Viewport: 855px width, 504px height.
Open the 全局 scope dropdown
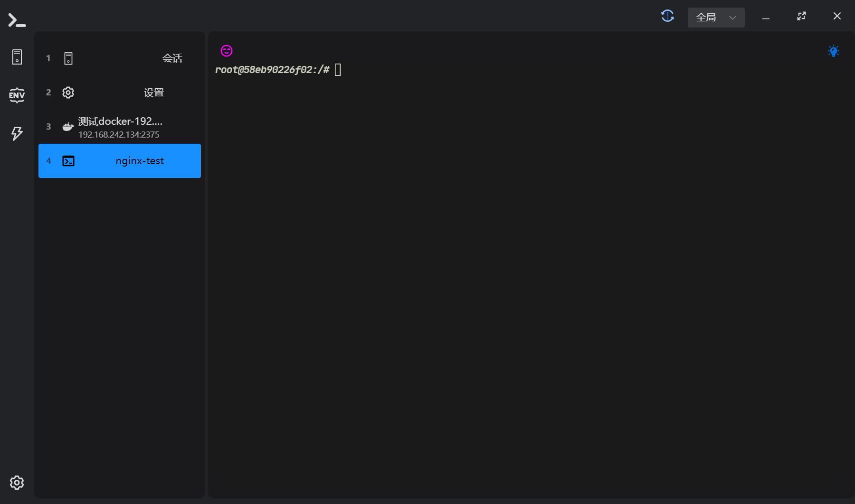706,18
